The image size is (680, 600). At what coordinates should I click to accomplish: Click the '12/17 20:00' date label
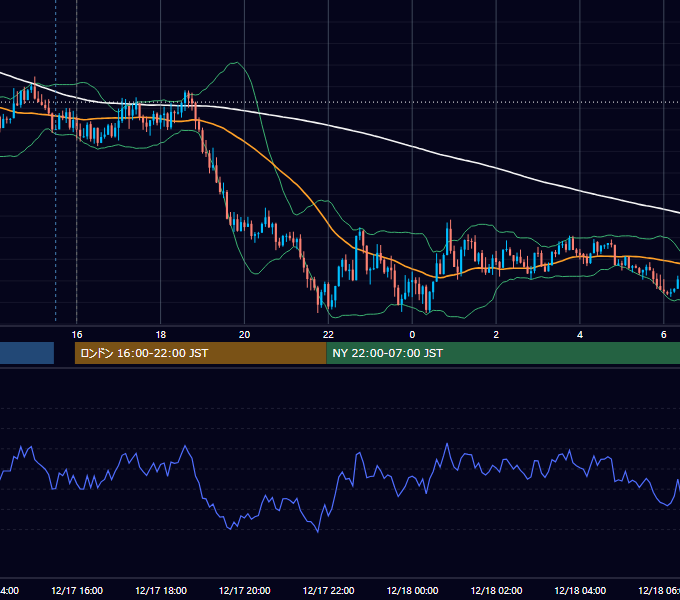[245, 590]
